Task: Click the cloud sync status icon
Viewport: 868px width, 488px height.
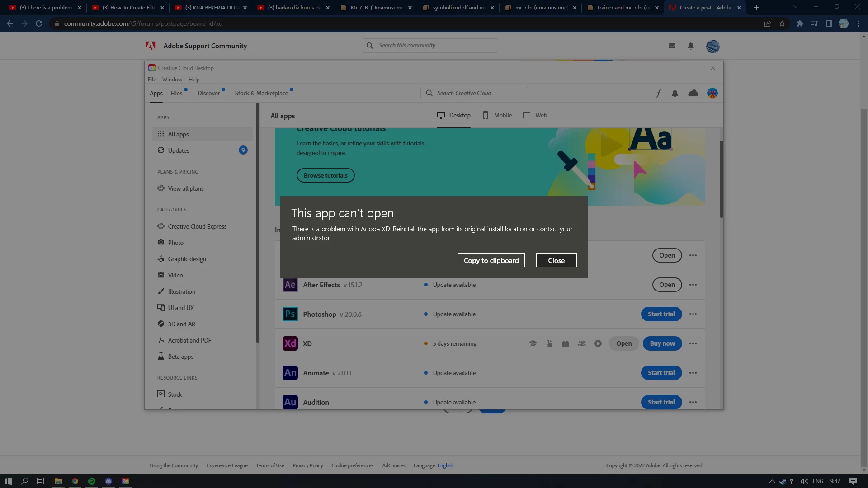Action: (693, 93)
